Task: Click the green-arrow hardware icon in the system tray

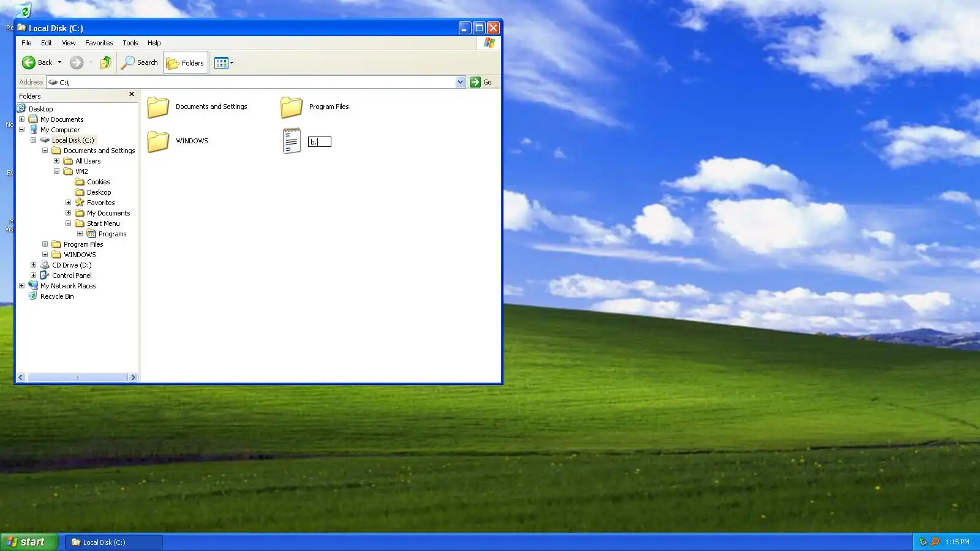Action: click(923, 542)
